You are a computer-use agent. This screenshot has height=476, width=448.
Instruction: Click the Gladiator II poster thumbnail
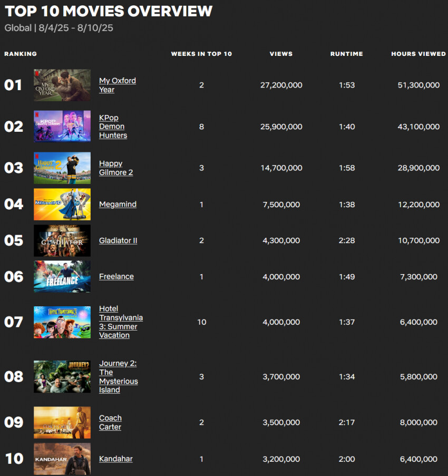[62, 240]
